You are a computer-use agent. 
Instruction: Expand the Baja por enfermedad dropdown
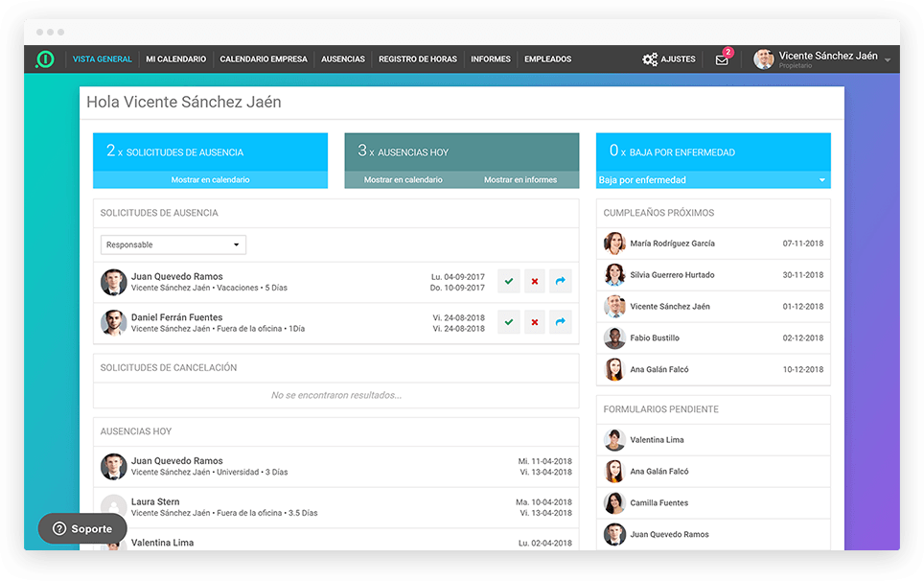[713, 179]
